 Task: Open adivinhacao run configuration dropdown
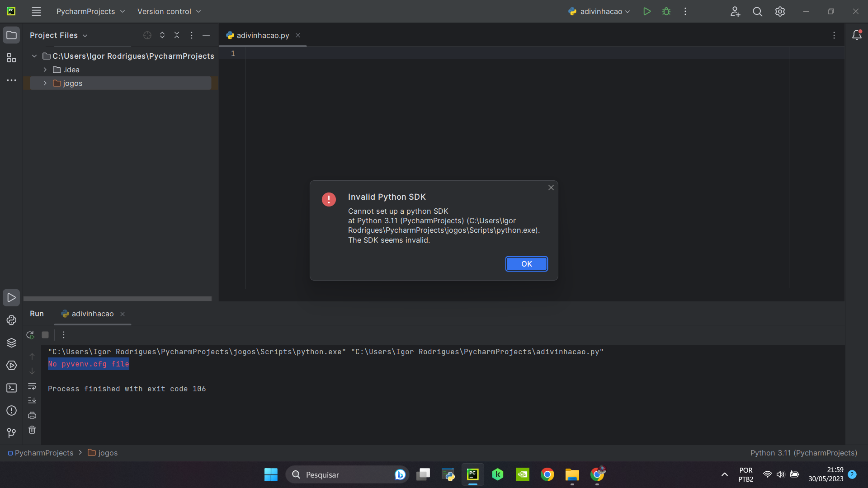point(599,11)
